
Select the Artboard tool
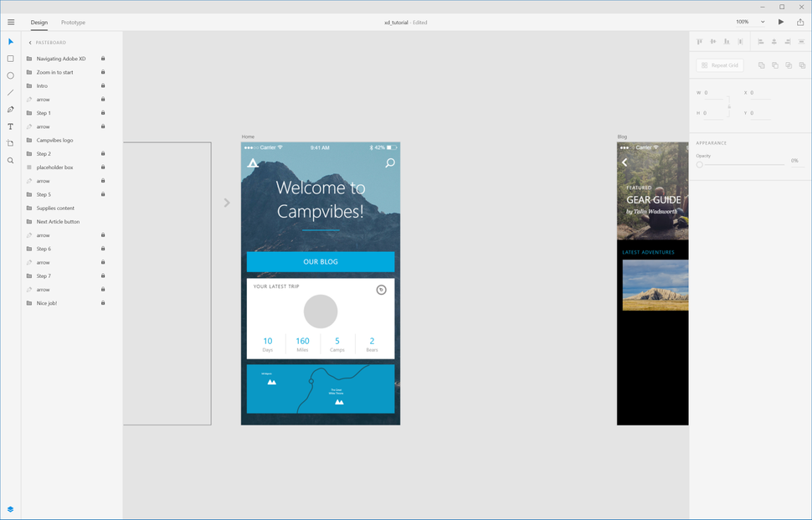tap(10, 143)
